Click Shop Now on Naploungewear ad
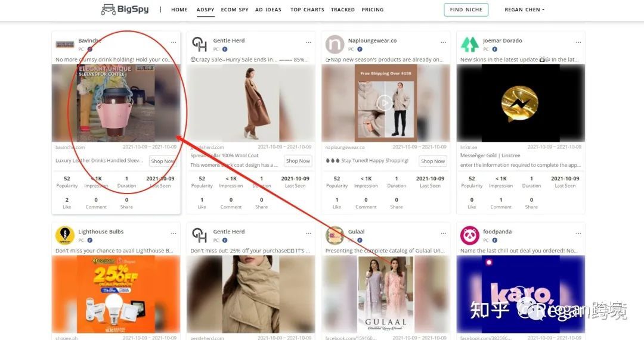The image size is (644, 340). click(433, 161)
